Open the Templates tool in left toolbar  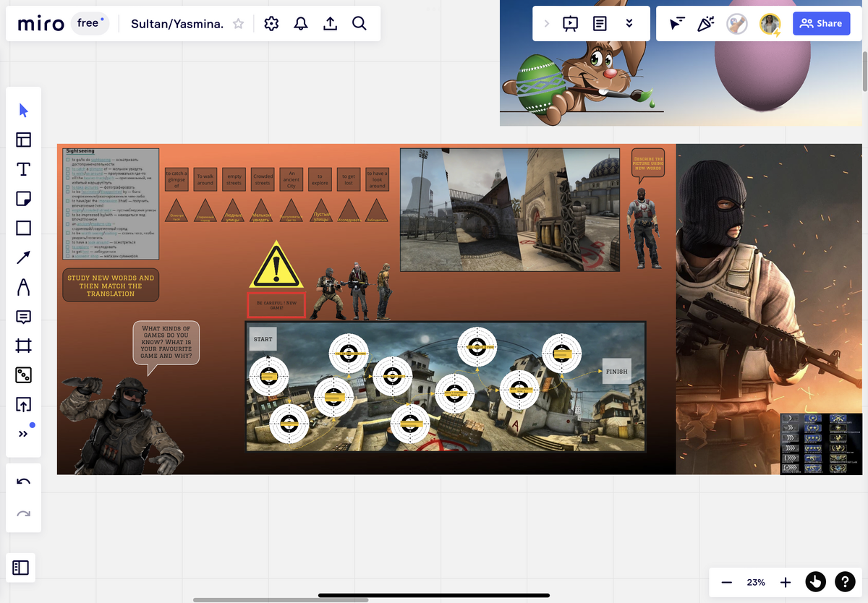click(23, 140)
